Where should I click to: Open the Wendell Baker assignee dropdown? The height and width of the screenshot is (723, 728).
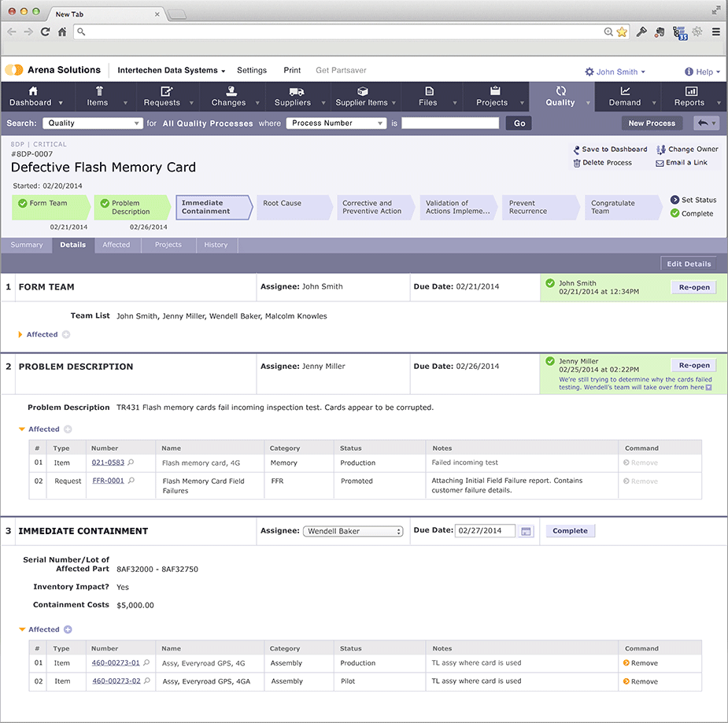pos(353,530)
